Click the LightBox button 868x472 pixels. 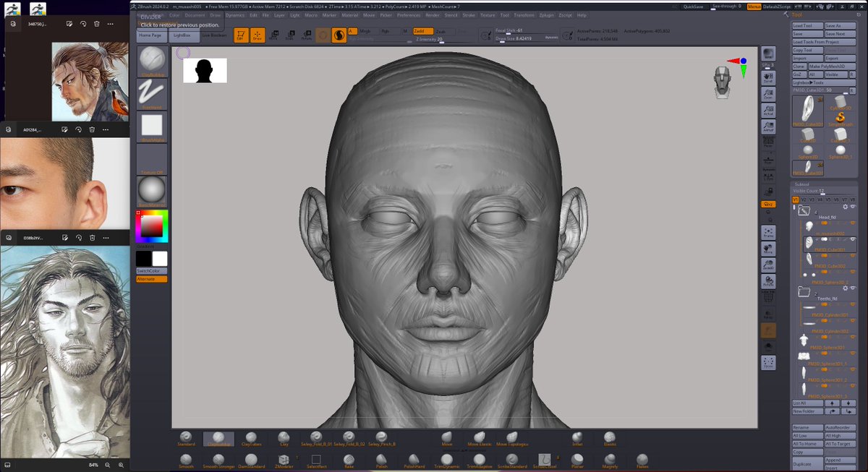(x=184, y=35)
